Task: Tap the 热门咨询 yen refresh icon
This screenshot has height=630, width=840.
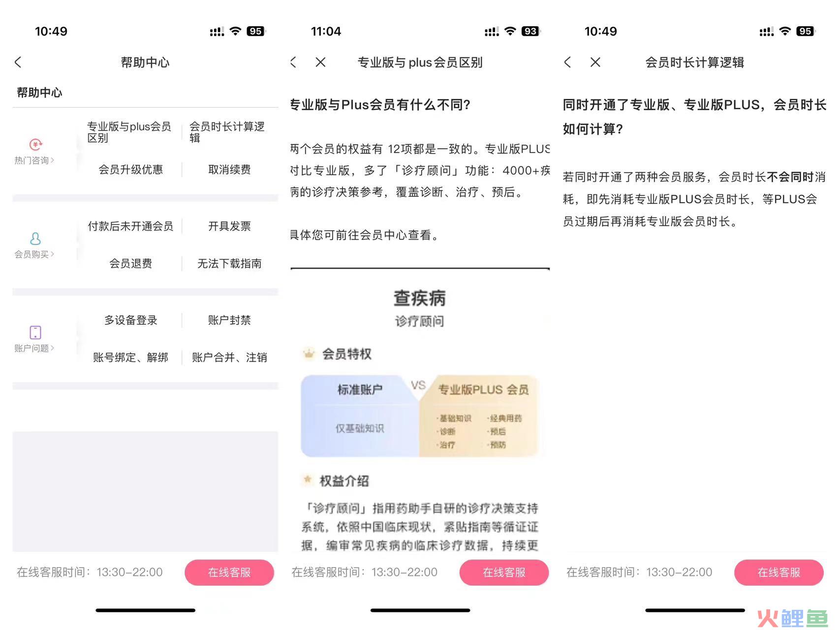Action: 35,144
